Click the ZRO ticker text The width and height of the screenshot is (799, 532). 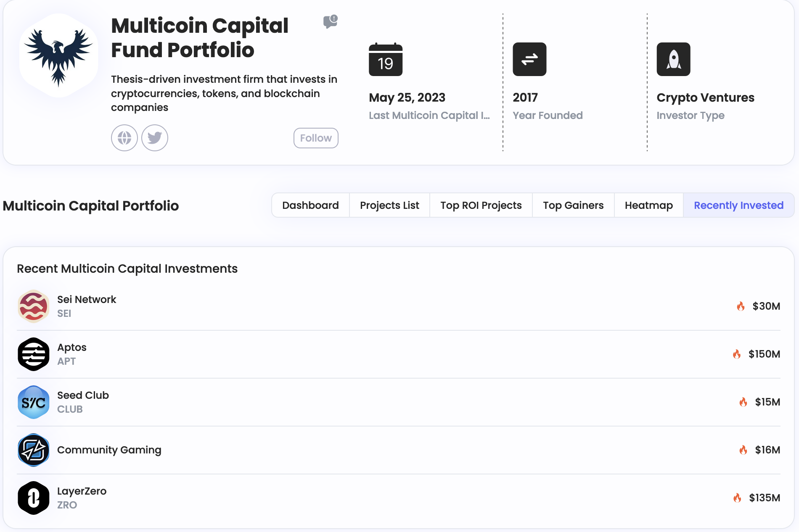[x=67, y=505]
